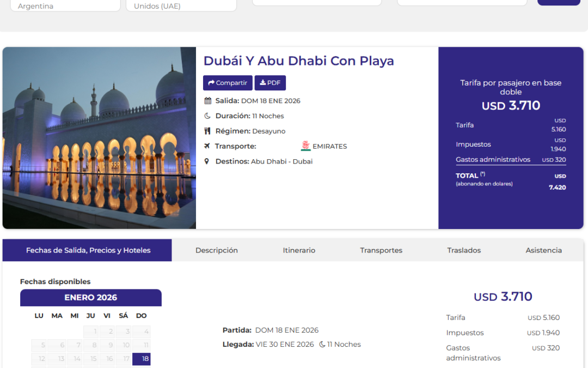The height and width of the screenshot is (368, 588).
Task: Open the Unidos (UAE) destination dropdown
Action: pyautogui.click(x=181, y=6)
